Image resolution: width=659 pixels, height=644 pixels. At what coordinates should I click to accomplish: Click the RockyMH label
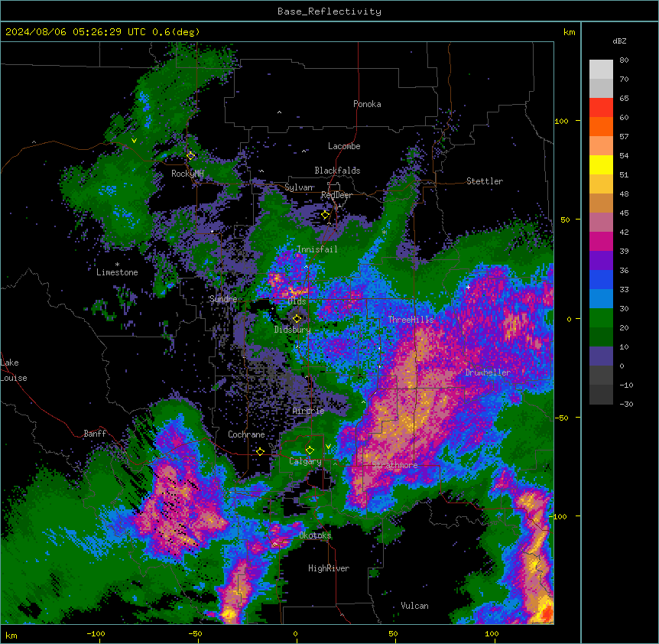[187, 174]
